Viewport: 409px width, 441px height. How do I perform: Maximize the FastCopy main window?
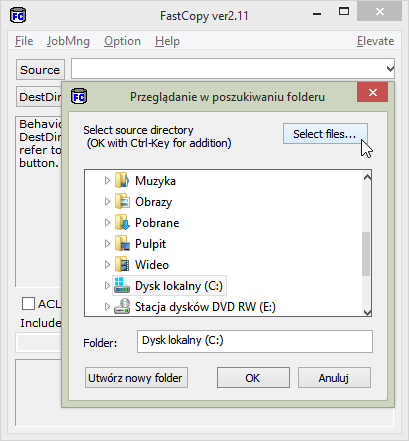point(344,12)
